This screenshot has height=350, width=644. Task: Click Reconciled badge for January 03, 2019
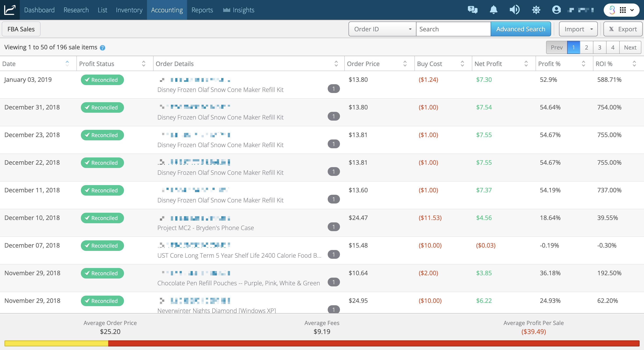tap(102, 80)
